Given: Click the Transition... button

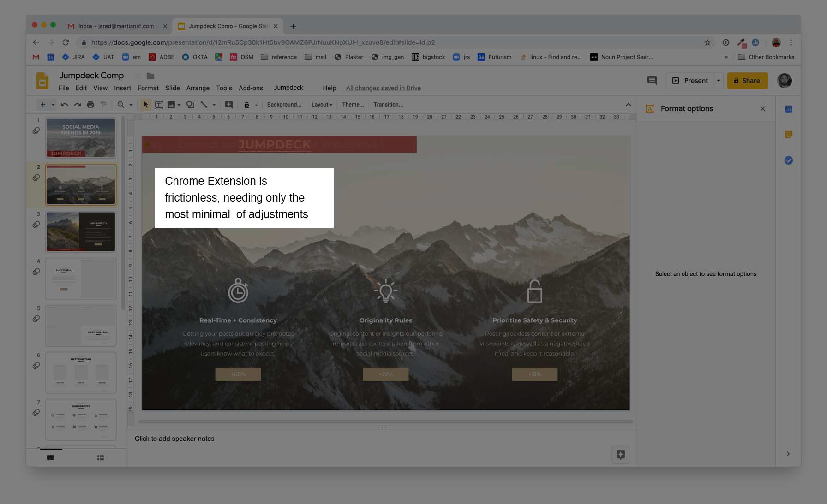Looking at the screenshot, I should [388, 105].
